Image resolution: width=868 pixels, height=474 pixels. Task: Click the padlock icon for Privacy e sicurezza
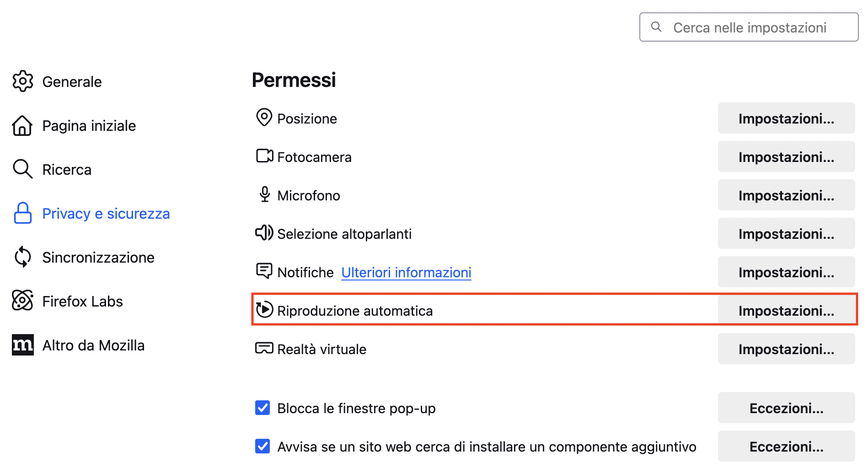tap(22, 213)
